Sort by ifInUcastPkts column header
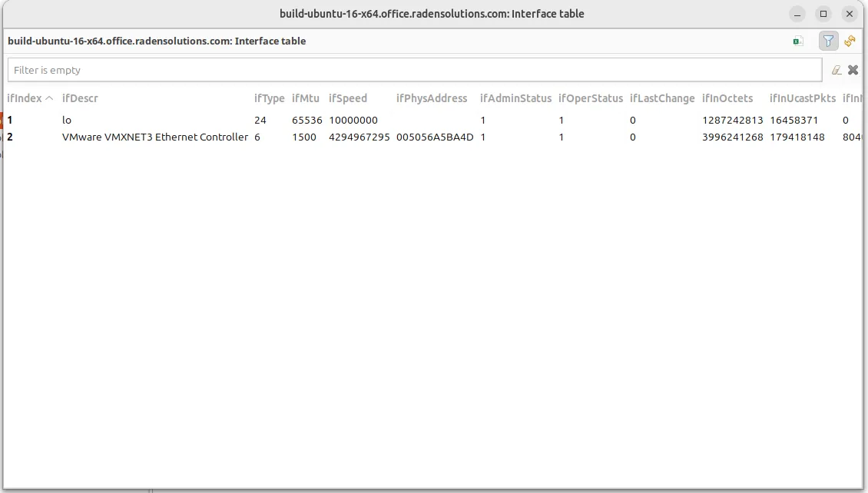Image resolution: width=868 pixels, height=493 pixels. point(802,98)
